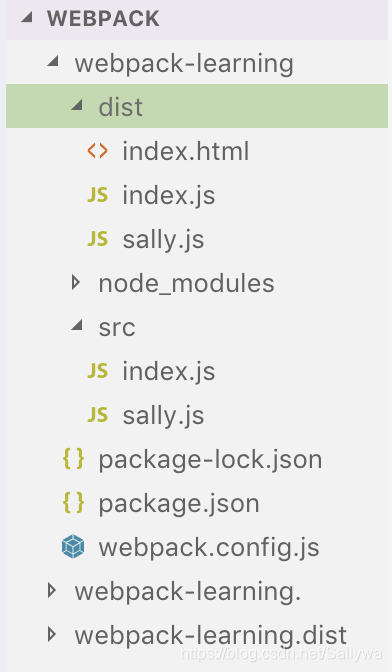Click the braces icon beside package-lock.json

click(73, 459)
